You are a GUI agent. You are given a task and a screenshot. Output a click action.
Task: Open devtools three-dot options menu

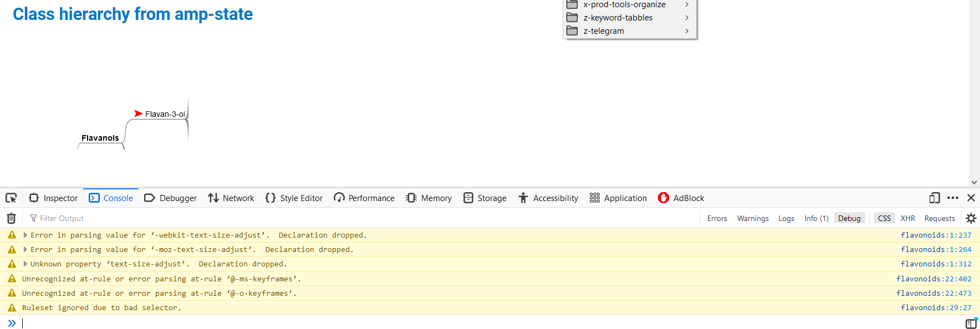click(953, 198)
